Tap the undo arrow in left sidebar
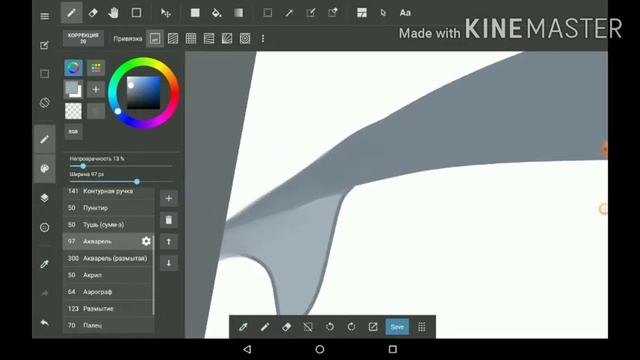Image resolution: width=640 pixels, height=360 pixels. click(x=44, y=322)
